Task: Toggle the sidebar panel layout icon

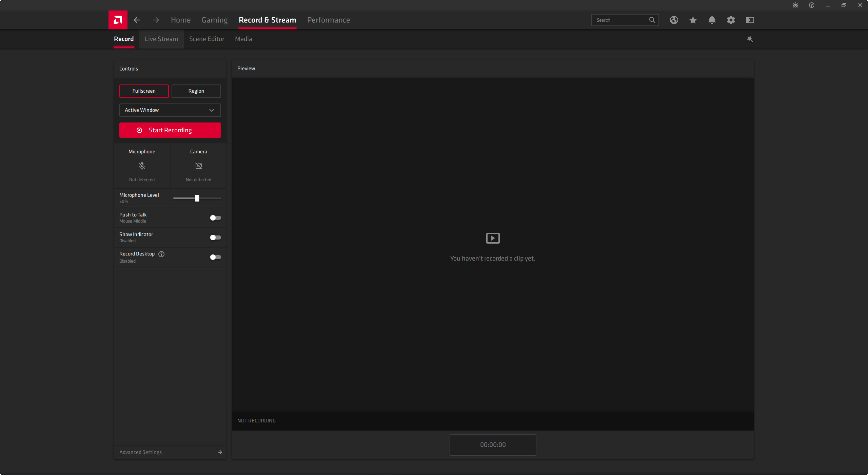Action: coord(750,20)
